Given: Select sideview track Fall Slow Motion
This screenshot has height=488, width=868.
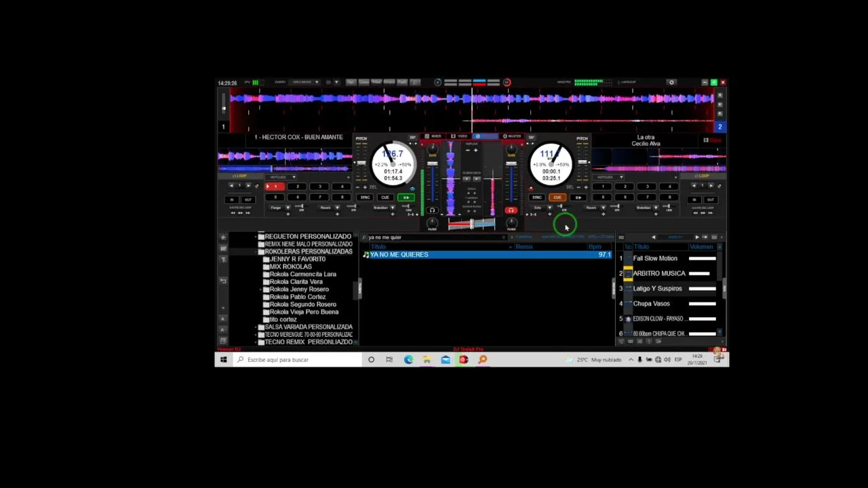Looking at the screenshot, I should [655, 258].
